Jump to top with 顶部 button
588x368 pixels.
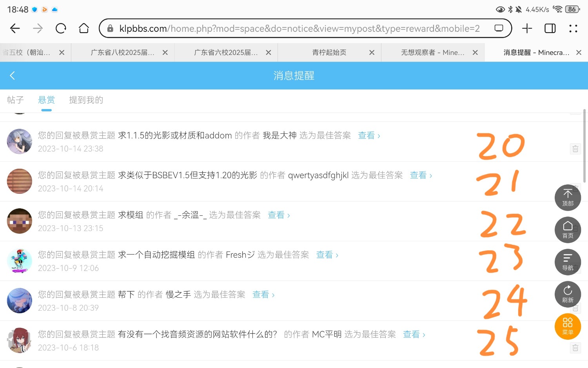[x=568, y=198]
